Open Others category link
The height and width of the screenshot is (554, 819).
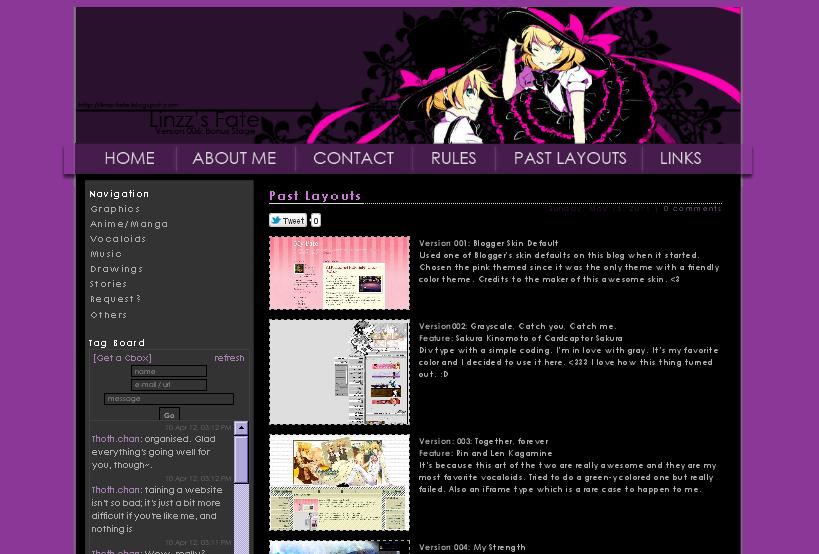[x=109, y=315]
